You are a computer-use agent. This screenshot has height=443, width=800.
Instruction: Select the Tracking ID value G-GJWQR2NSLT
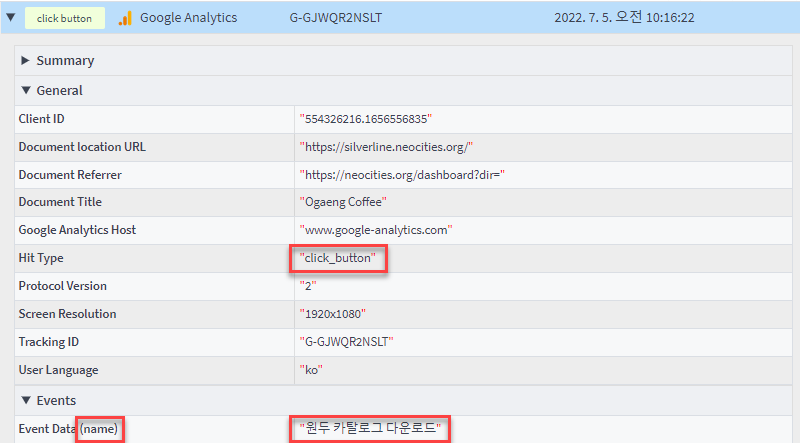[346, 342]
